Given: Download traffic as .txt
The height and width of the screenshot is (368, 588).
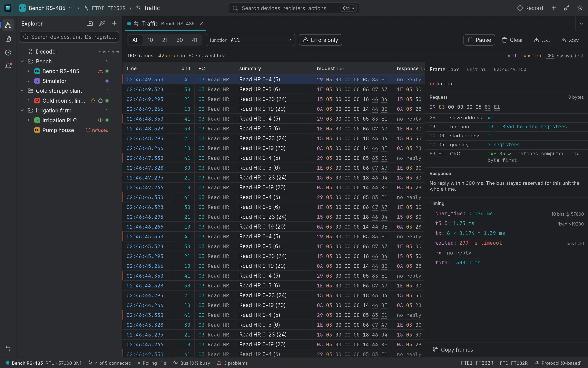Looking at the screenshot, I should [542, 40].
